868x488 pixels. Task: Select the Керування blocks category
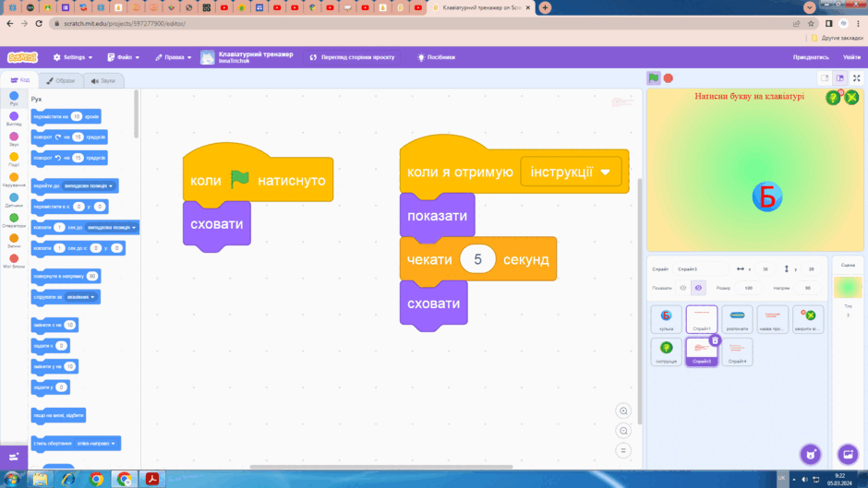pyautogui.click(x=14, y=180)
